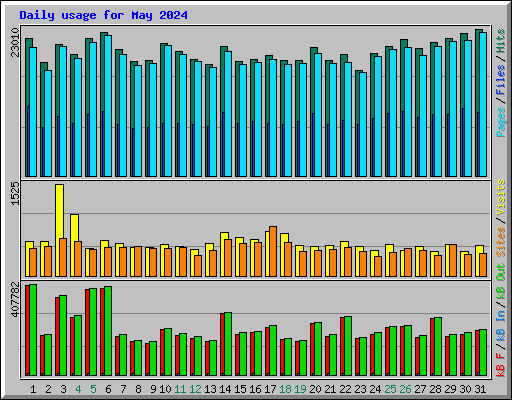Click day 14 on the x-axis
The width and height of the screenshot is (512, 400).
pyautogui.click(x=225, y=389)
